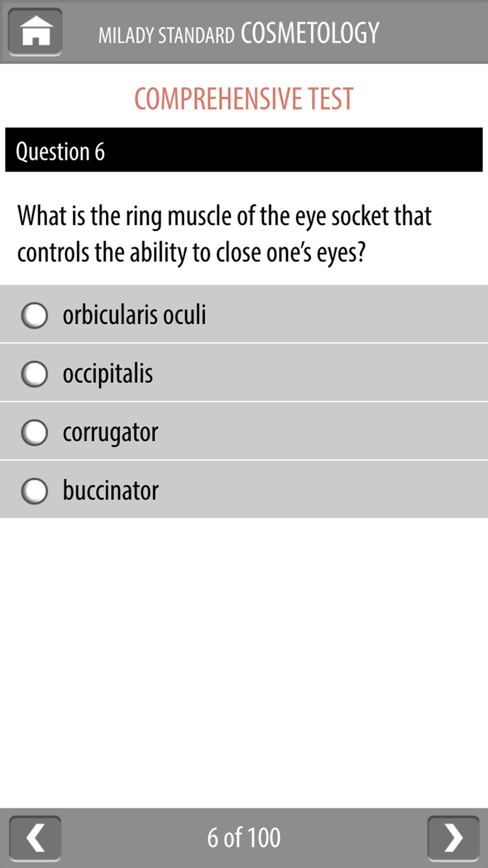Click the 'What is the ring muscle' question line

[224, 216]
